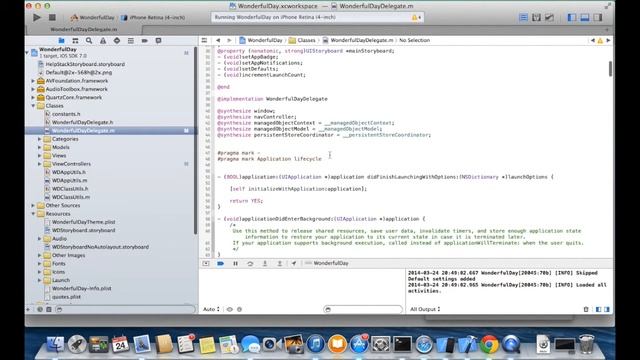
Task: Click the print description info icon
Action: click(240, 309)
